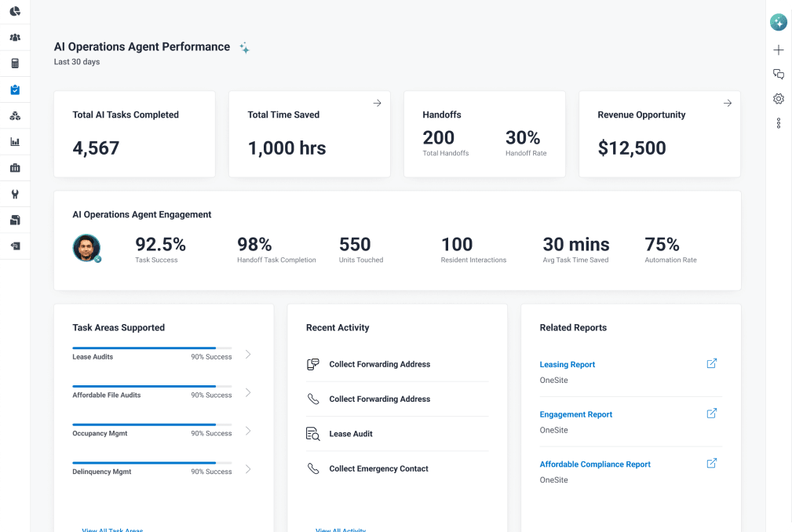Click the plus add icon
This screenshot has width=792, height=532.
click(x=779, y=49)
